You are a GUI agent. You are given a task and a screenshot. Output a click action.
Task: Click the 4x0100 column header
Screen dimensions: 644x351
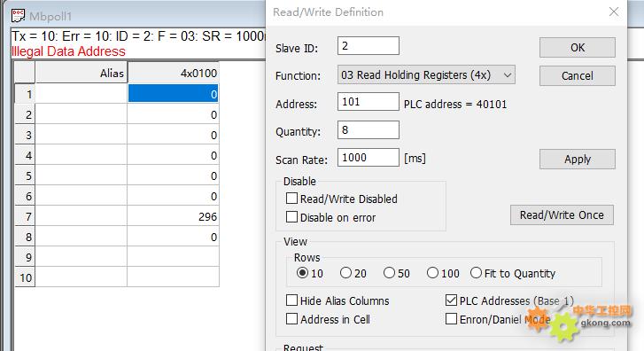[x=174, y=74]
